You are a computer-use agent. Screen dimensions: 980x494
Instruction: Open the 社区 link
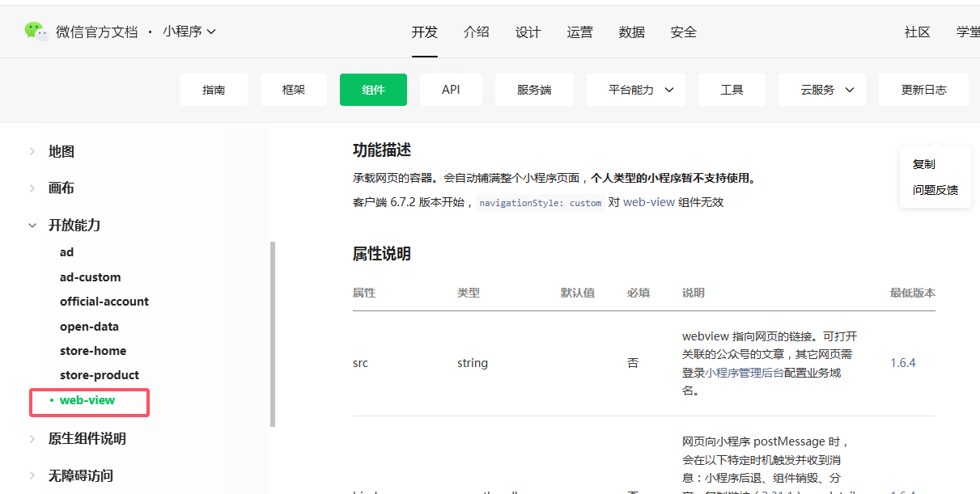pos(917,32)
